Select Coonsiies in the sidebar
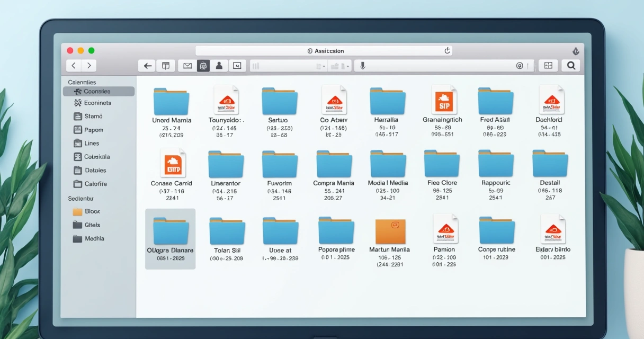The width and height of the screenshot is (644, 339). point(99,92)
